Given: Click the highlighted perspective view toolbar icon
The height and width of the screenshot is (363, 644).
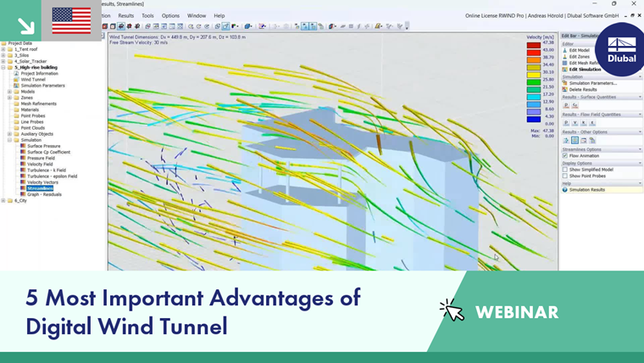Looking at the screenshot, I should (x=226, y=26).
